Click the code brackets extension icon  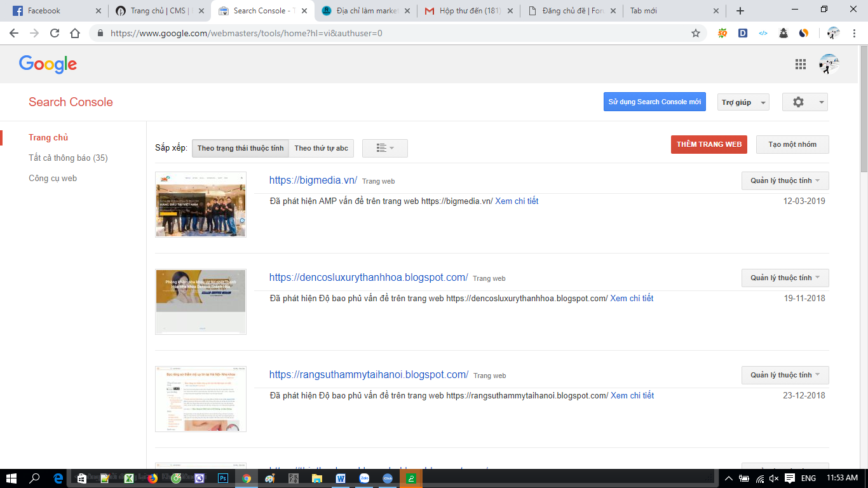[x=763, y=33]
